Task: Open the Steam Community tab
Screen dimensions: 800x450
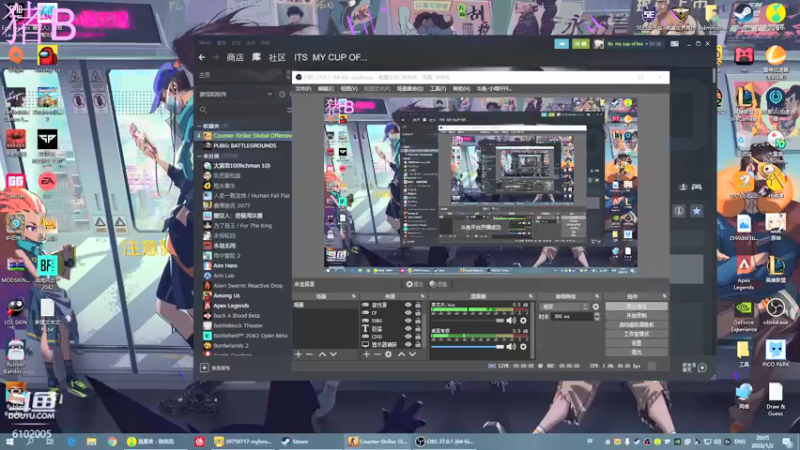Action: pyautogui.click(x=277, y=57)
